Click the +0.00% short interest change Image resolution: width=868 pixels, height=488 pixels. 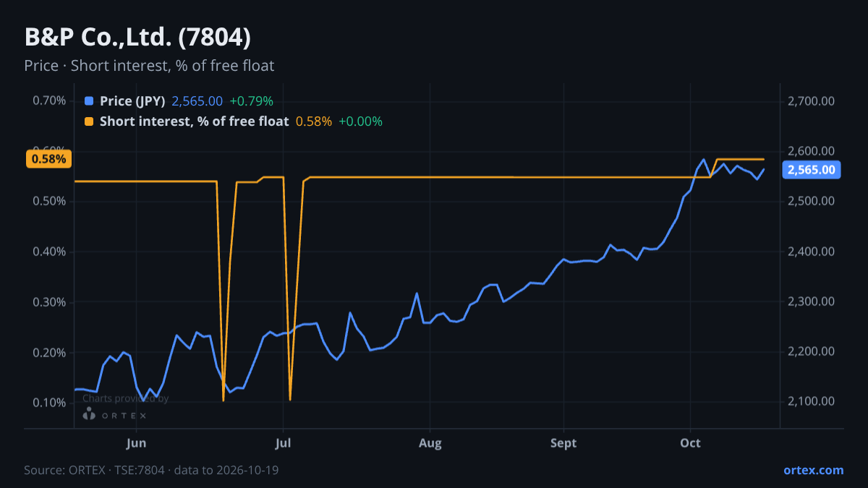360,121
